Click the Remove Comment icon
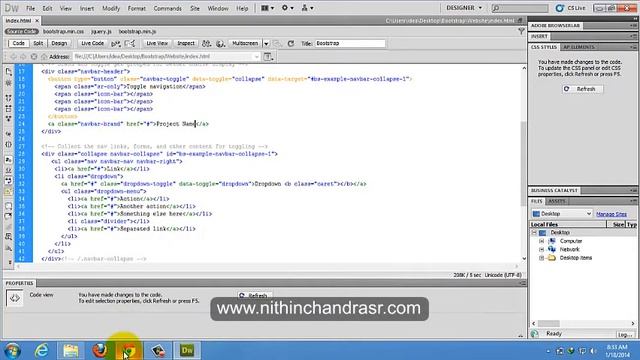Screen dimensions: 640x360 (x=9, y=216)
